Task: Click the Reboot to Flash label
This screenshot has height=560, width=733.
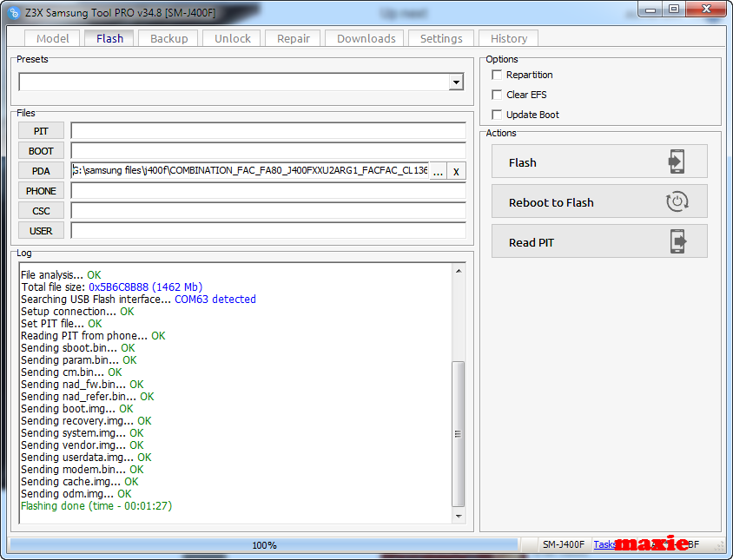Action: click(x=551, y=202)
